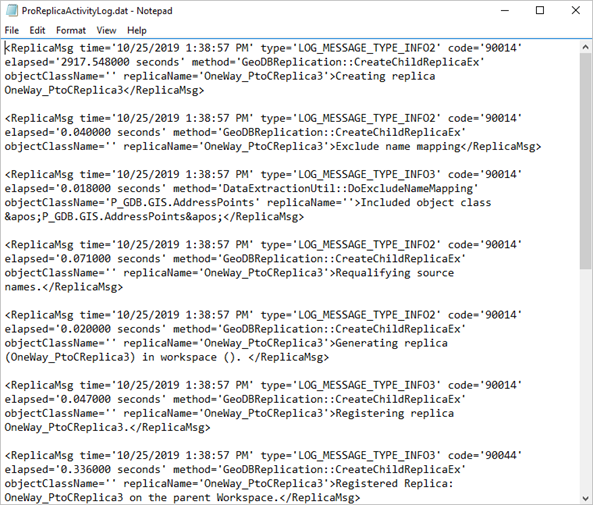Click text 'Registering replica'

point(394,413)
